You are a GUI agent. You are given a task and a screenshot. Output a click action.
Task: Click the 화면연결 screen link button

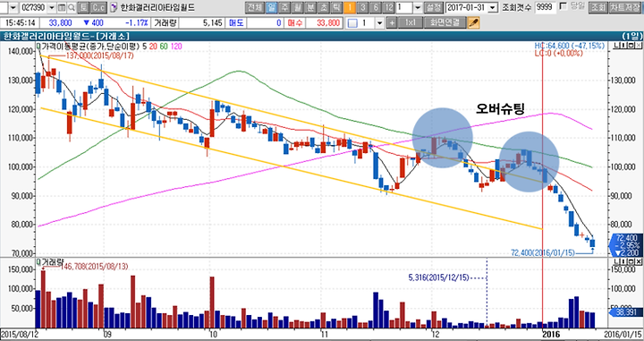point(445,22)
